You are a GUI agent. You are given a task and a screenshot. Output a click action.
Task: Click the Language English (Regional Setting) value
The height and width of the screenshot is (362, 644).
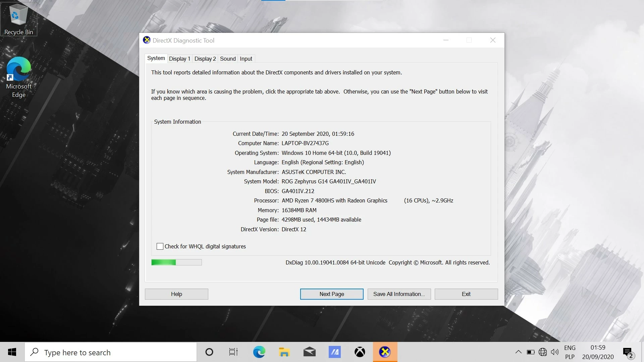[x=323, y=162]
